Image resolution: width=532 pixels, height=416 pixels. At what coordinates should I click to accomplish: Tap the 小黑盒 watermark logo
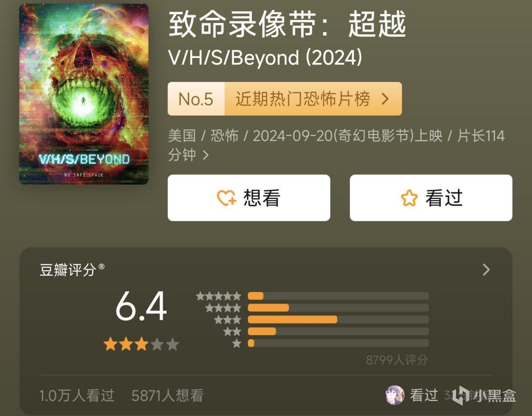[x=485, y=395]
